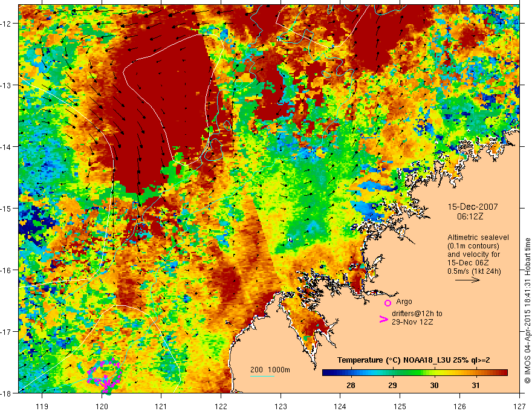The height and width of the screenshot is (411, 532).
Task: Click the '(0.1m contours)' text
Action: pos(473,246)
